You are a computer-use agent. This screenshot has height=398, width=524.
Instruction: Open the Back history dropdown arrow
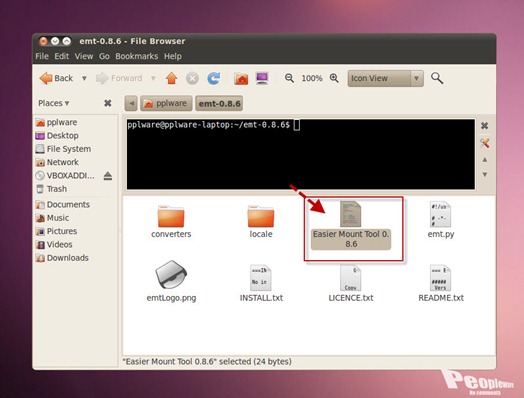84,79
